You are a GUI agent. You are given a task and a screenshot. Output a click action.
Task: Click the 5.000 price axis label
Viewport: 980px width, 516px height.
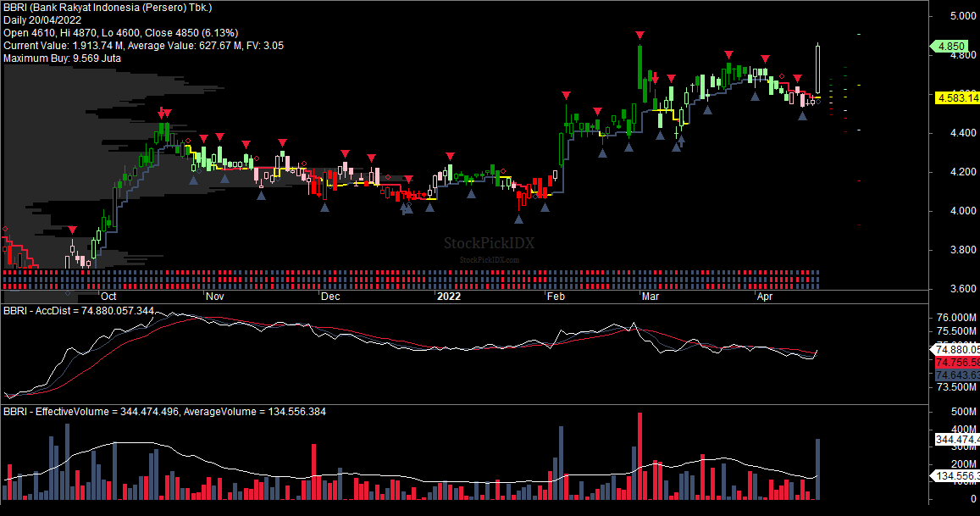962,16
